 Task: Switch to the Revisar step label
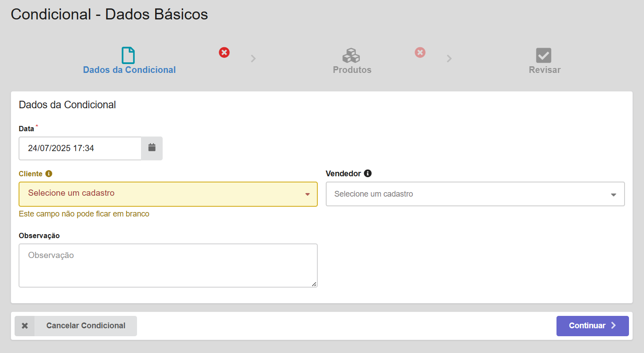point(545,70)
